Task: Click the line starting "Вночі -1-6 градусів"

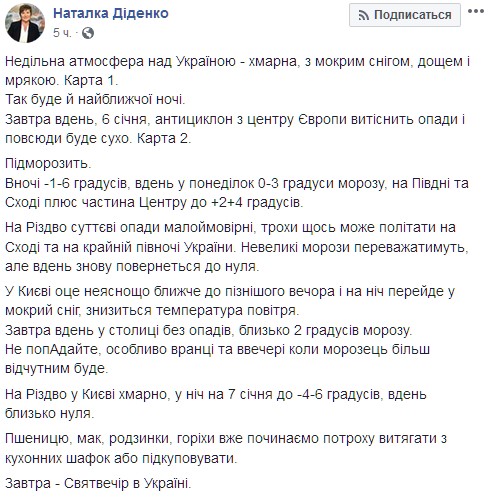Action: click(x=237, y=183)
